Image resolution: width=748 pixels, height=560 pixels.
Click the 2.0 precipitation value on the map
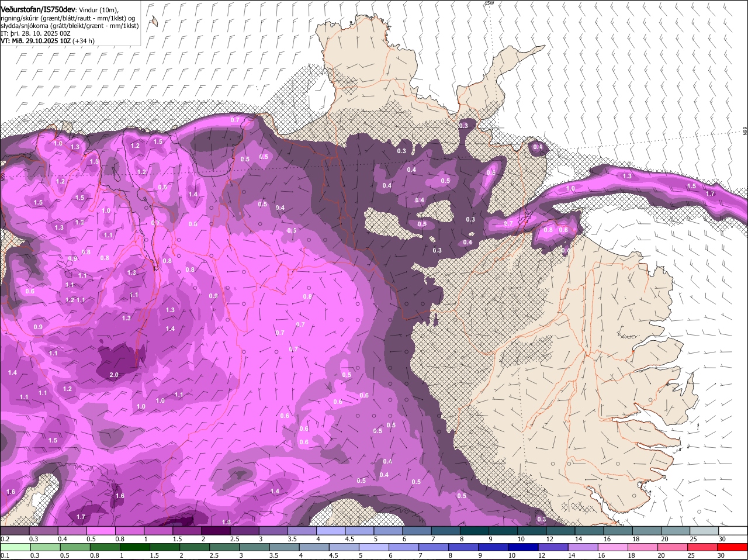114,375
